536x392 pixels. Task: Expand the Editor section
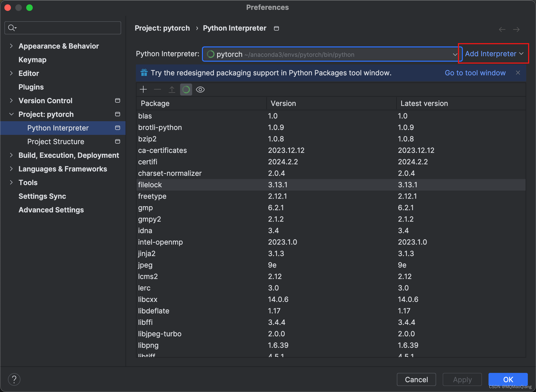11,73
